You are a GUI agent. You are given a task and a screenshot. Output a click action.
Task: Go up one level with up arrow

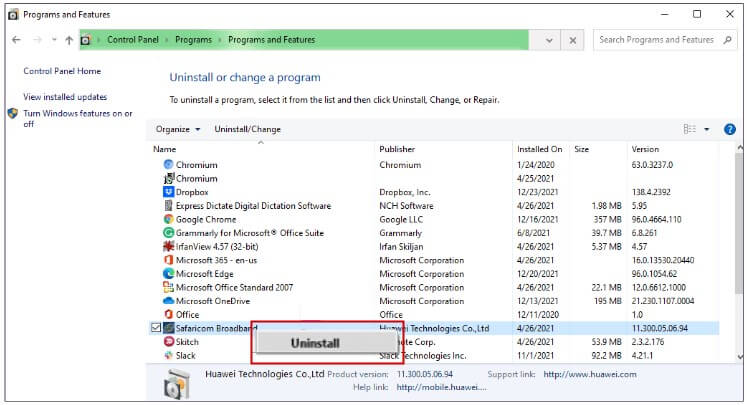tap(69, 40)
